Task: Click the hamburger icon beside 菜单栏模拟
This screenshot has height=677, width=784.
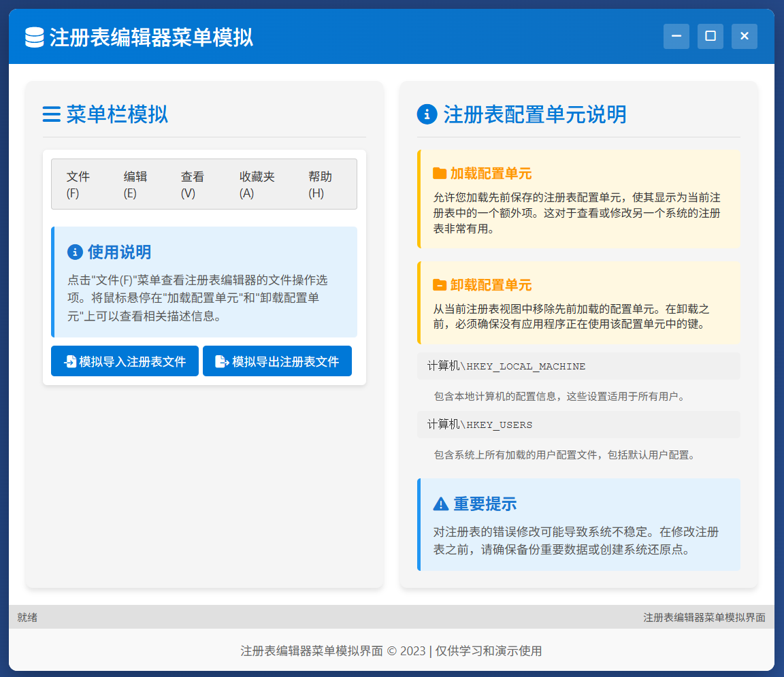Action: tap(52, 114)
